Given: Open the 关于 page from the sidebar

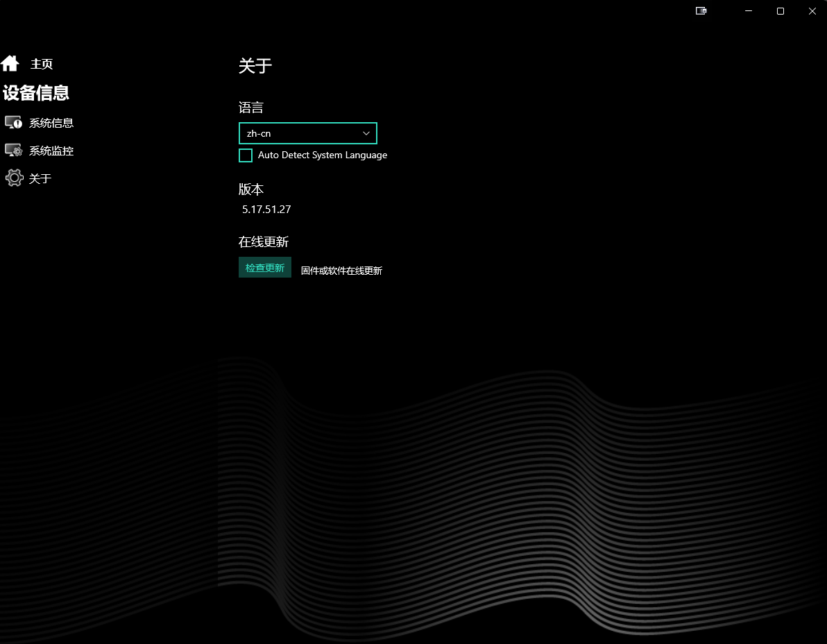Looking at the screenshot, I should tap(42, 178).
